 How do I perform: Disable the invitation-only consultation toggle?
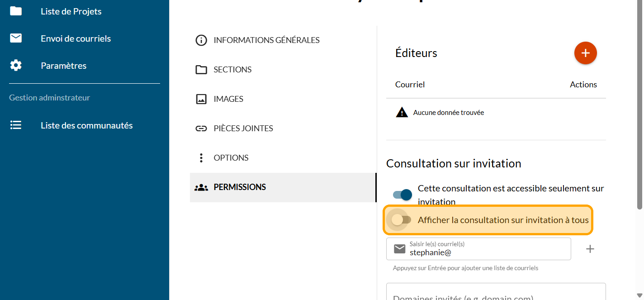[x=402, y=195]
